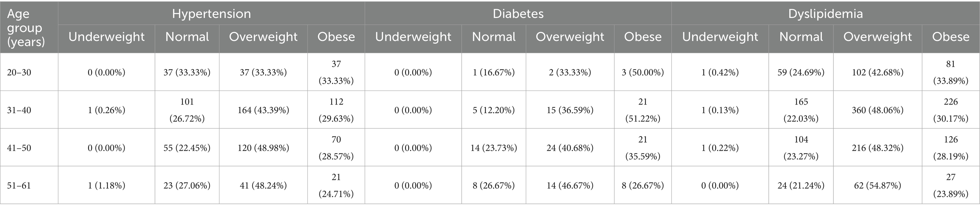The image size is (980, 210).
Task: Click the cell showing 1 (1.18%)
Action: [x=106, y=185]
